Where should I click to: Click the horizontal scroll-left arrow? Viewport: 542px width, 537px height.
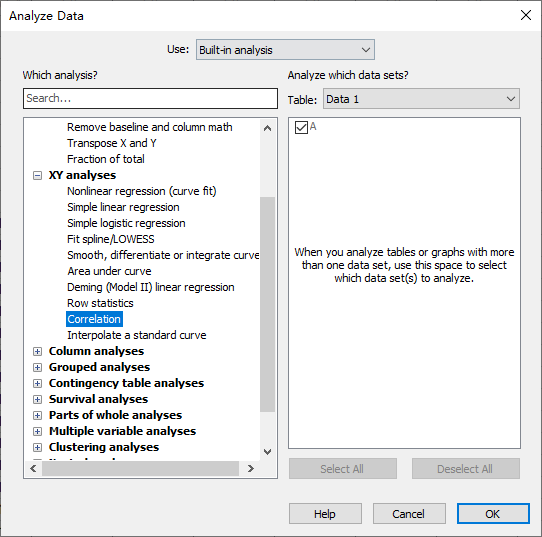tap(33, 469)
